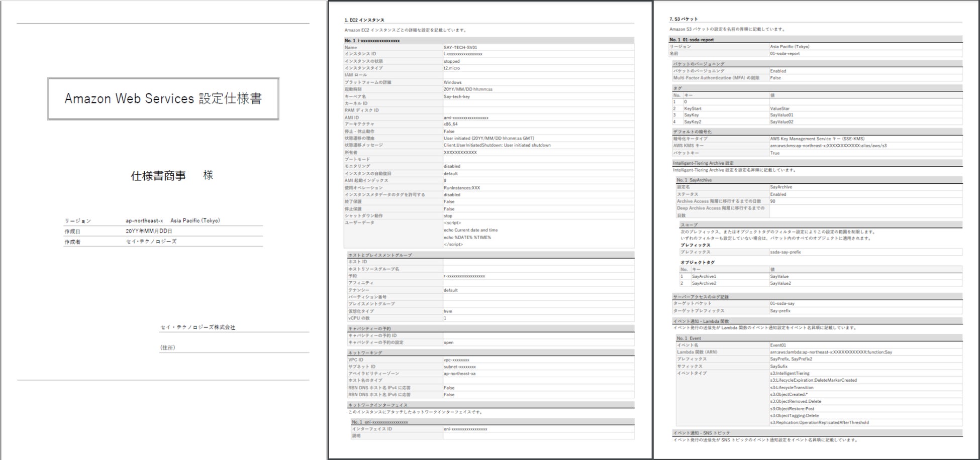Click the Archive Access days value "90"
Image resolution: width=980 pixels, height=460 pixels.
click(772, 201)
